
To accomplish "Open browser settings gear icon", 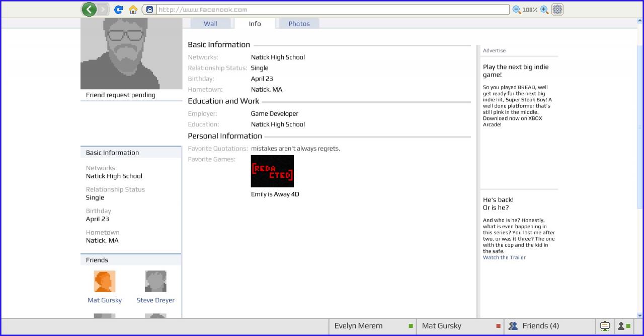I will (557, 10).
